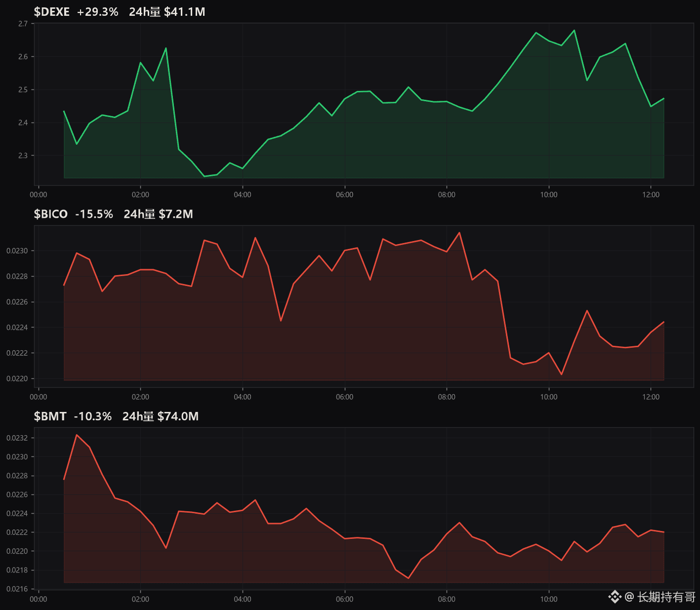700x610 pixels.
Task: Click the 24h量 $41.1M volume label
Action: (x=167, y=12)
